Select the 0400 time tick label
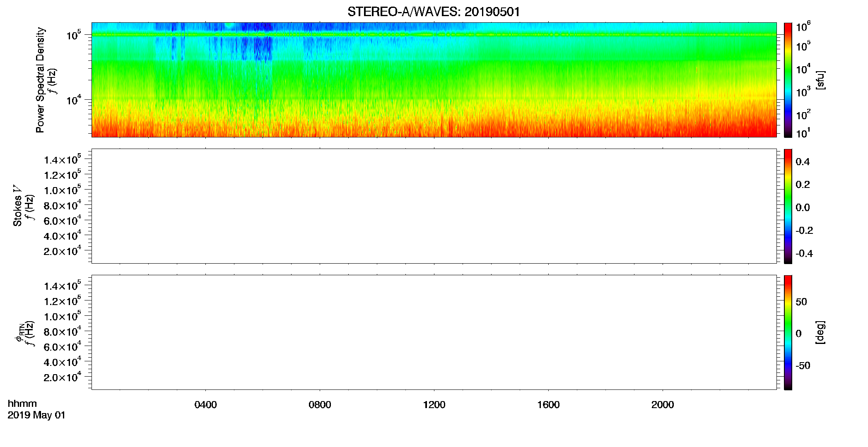 coord(205,405)
